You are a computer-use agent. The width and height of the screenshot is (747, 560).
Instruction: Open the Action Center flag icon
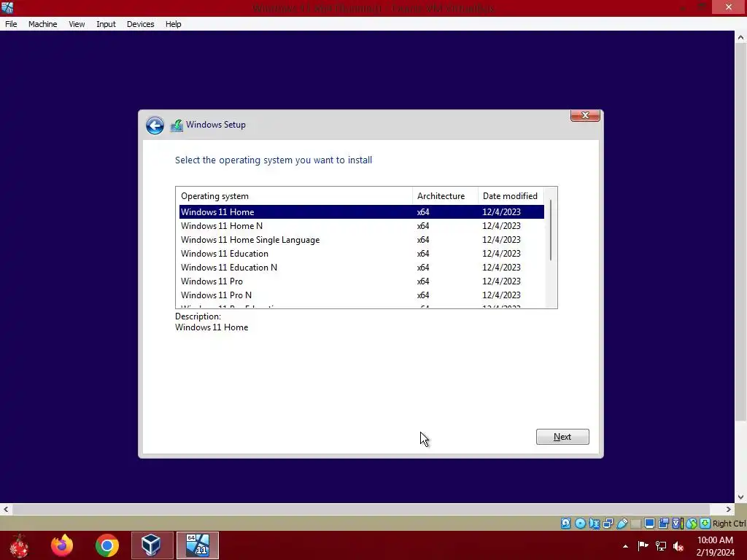tap(643, 545)
